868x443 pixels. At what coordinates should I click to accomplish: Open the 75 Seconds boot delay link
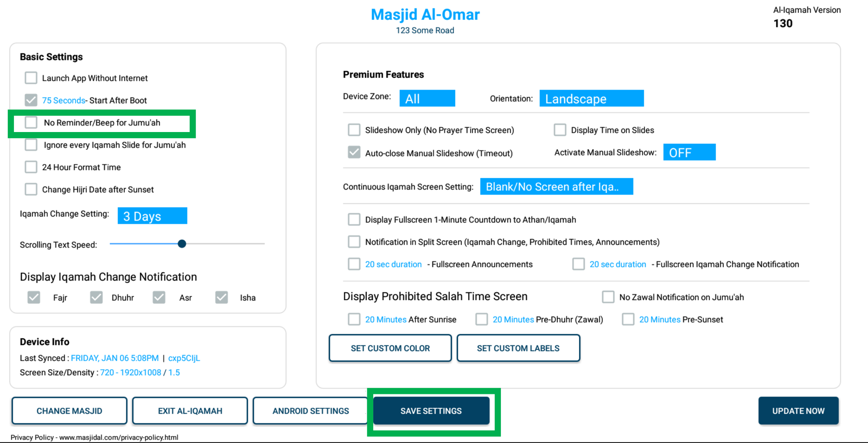(x=62, y=100)
